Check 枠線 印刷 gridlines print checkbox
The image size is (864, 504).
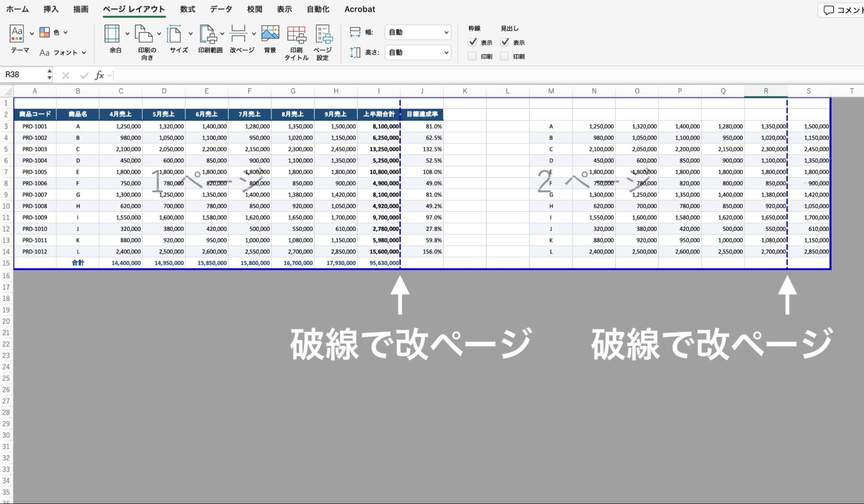pyautogui.click(x=472, y=57)
